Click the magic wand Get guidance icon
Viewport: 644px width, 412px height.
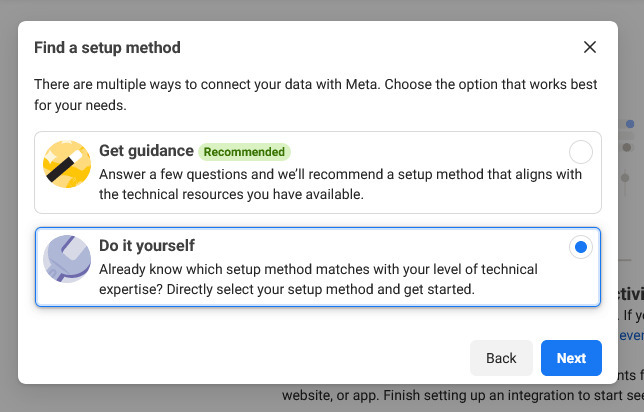[x=67, y=163]
